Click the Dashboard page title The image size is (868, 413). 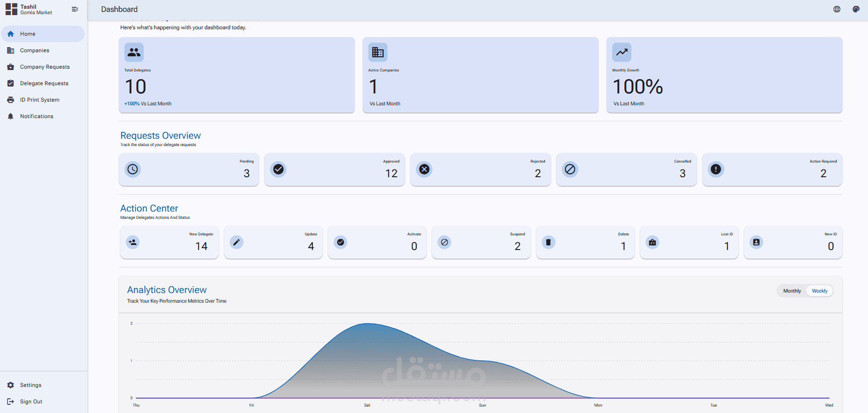click(119, 9)
